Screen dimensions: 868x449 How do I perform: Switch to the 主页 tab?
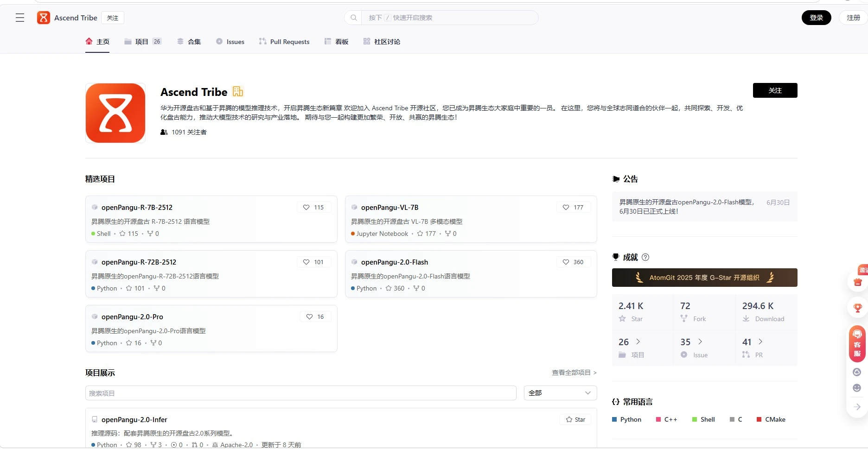97,42
